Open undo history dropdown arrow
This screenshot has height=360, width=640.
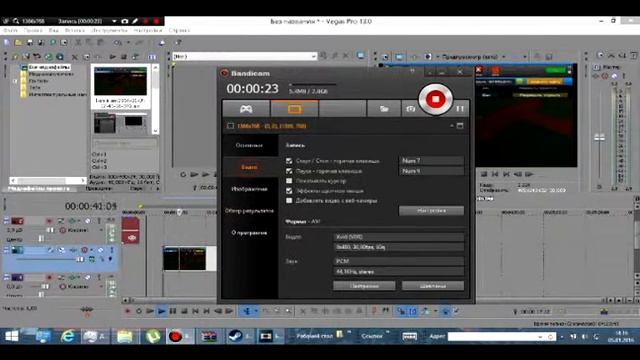128,42
